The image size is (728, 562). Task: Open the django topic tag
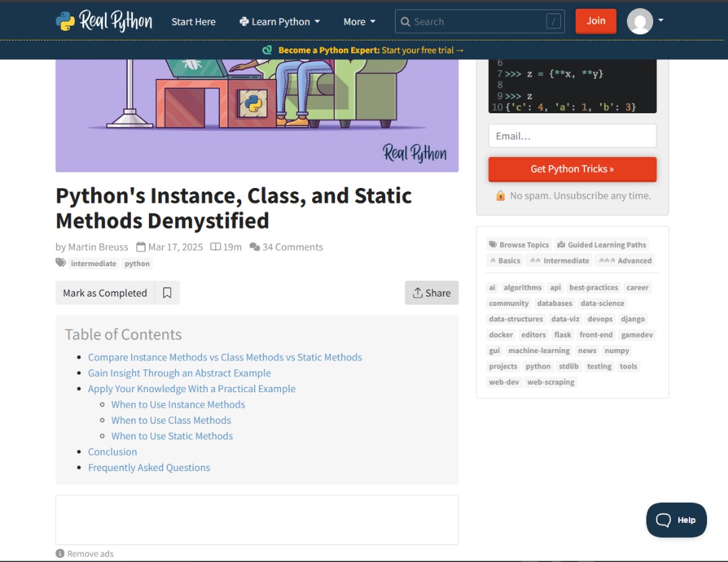click(x=633, y=319)
